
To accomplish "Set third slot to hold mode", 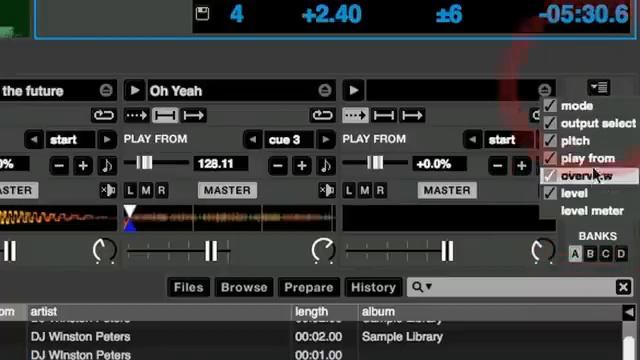I will [384, 116].
